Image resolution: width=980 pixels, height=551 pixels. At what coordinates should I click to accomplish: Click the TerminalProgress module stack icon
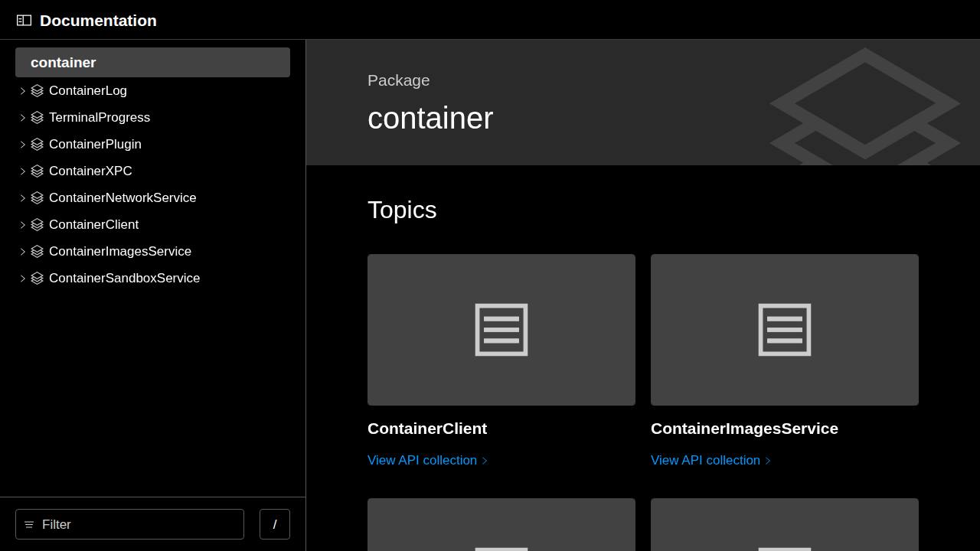point(37,117)
